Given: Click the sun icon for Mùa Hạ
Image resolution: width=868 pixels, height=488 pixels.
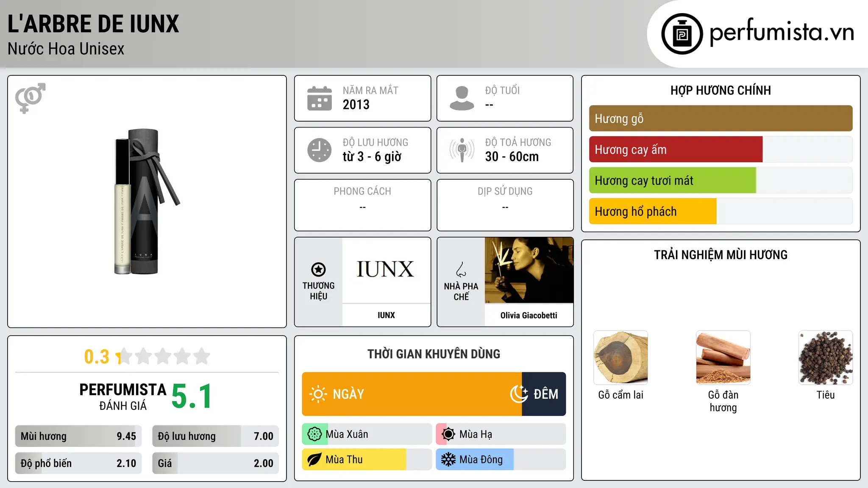Looking at the screenshot, I should click(x=448, y=434).
